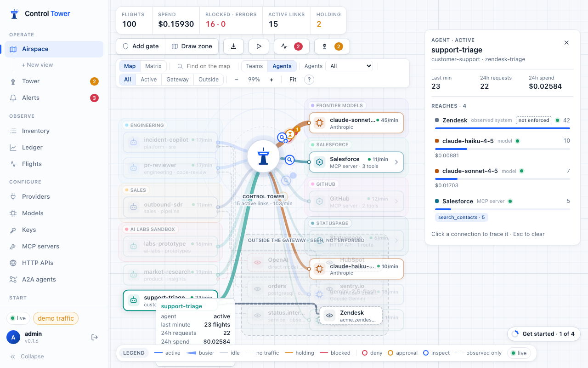Screen dimensions: 588x368
Task: Click the support-triage robot icon
Action: (x=134, y=300)
